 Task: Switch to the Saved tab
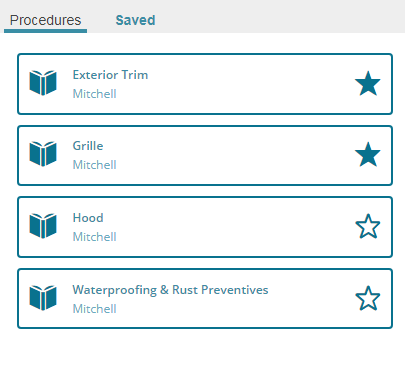[x=135, y=20]
